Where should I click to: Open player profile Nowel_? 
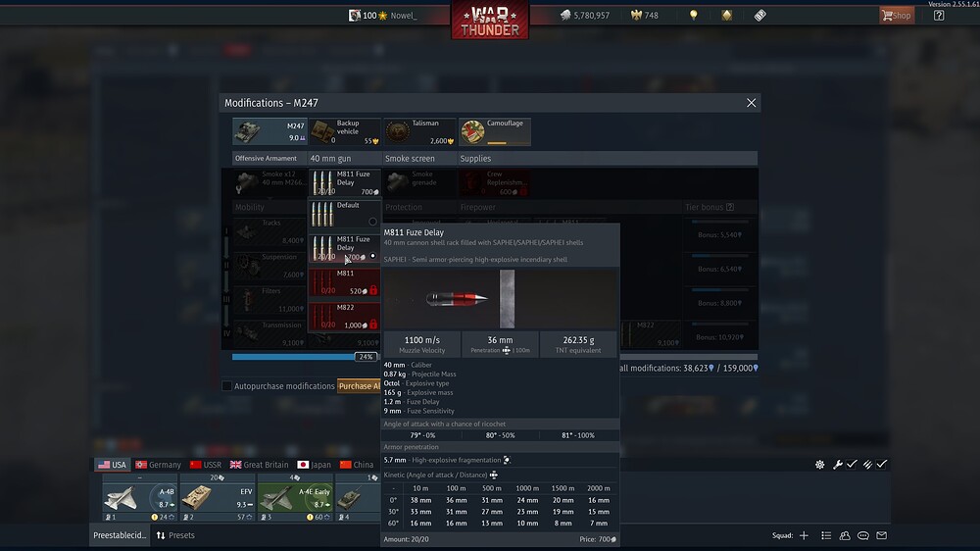pyautogui.click(x=403, y=15)
